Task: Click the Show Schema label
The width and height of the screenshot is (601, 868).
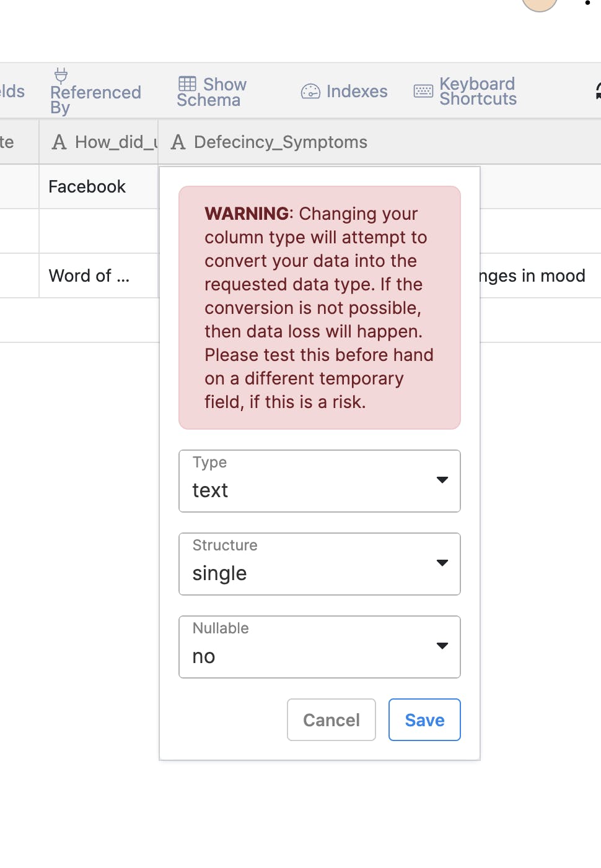Action: (x=213, y=92)
